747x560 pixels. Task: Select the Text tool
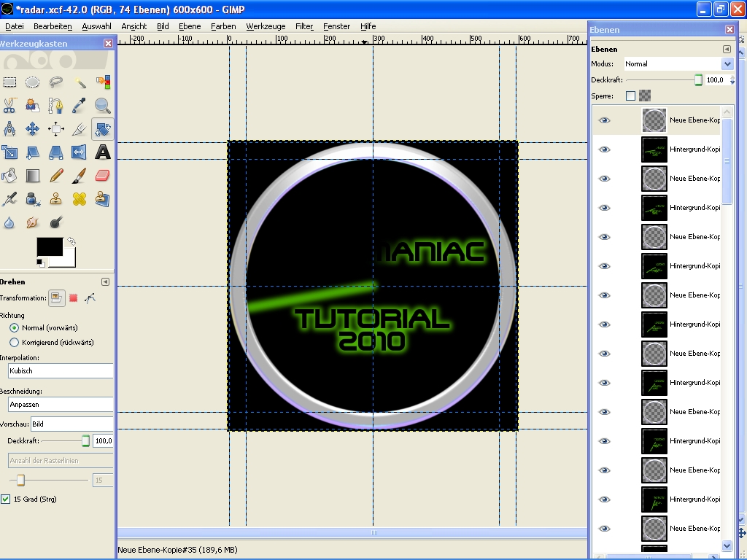click(x=102, y=152)
